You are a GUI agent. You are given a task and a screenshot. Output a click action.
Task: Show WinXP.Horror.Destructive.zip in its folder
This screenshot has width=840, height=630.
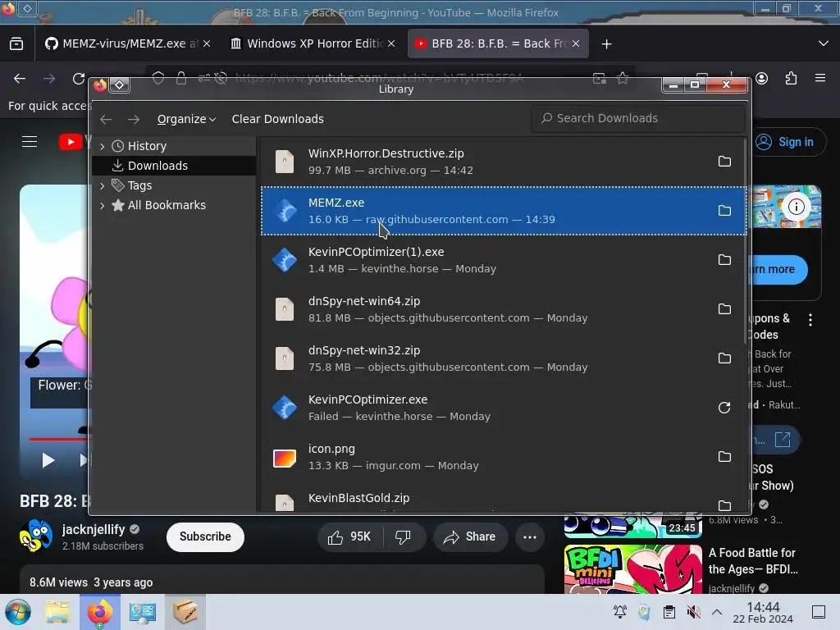724,162
